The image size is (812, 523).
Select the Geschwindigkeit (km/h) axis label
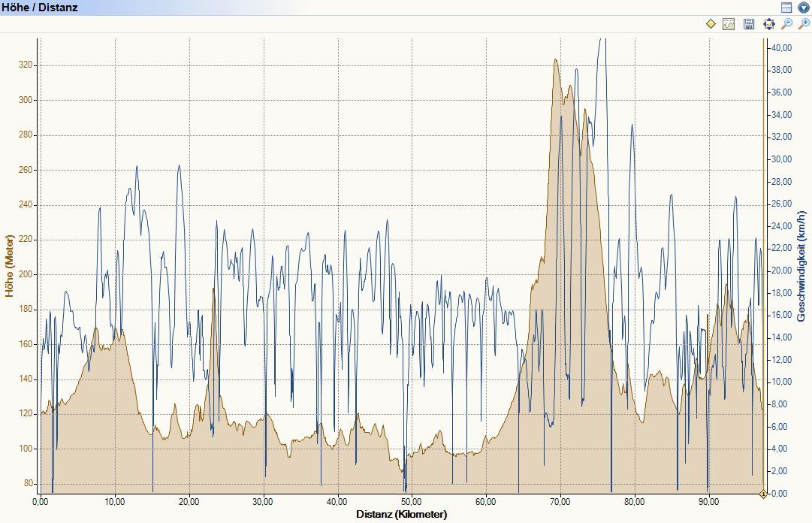tap(801, 263)
